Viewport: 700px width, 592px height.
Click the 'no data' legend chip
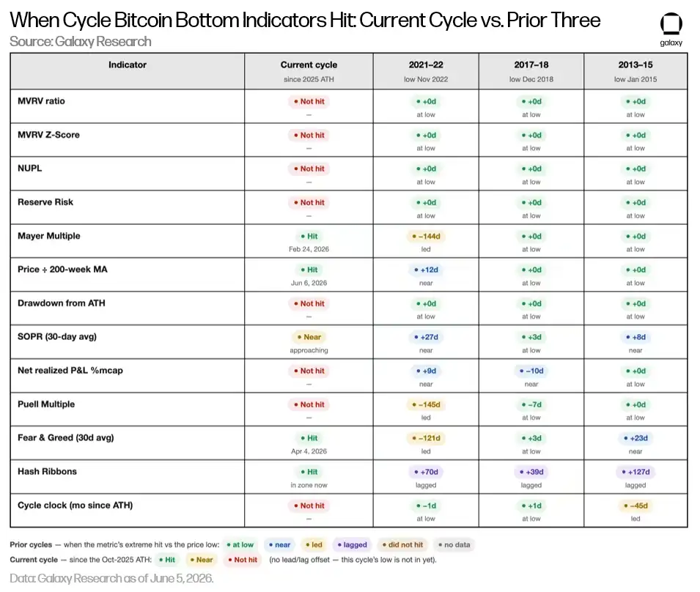pyautogui.click(x=454, y=544)
